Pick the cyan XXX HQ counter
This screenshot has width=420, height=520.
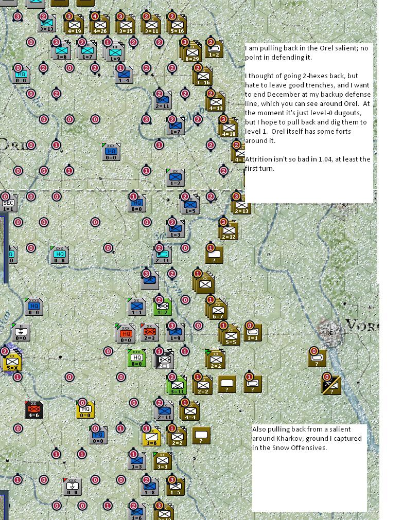(60, 255)
